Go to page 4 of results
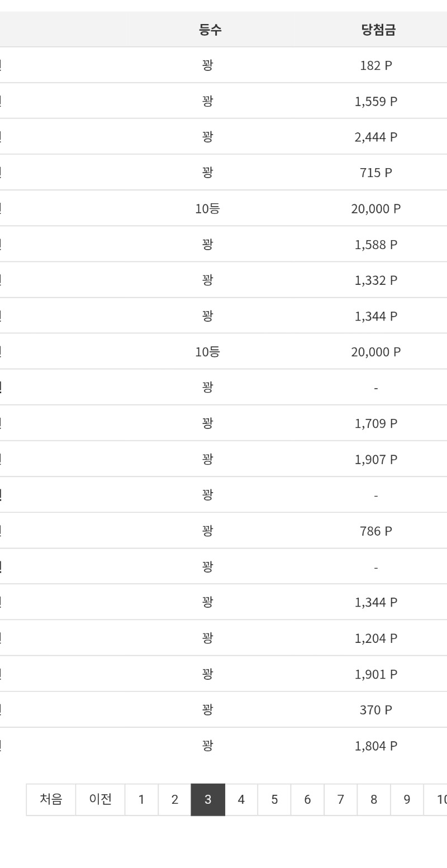The image size is (447, 868). (x=240, y=799)
